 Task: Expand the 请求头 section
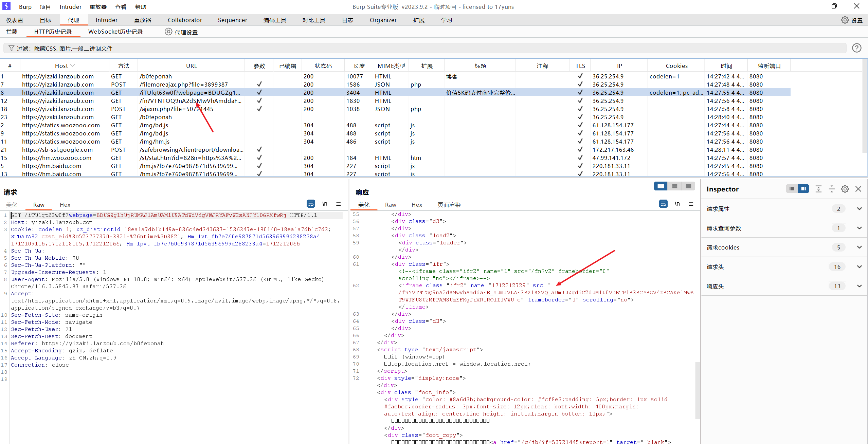coord(859,267)
